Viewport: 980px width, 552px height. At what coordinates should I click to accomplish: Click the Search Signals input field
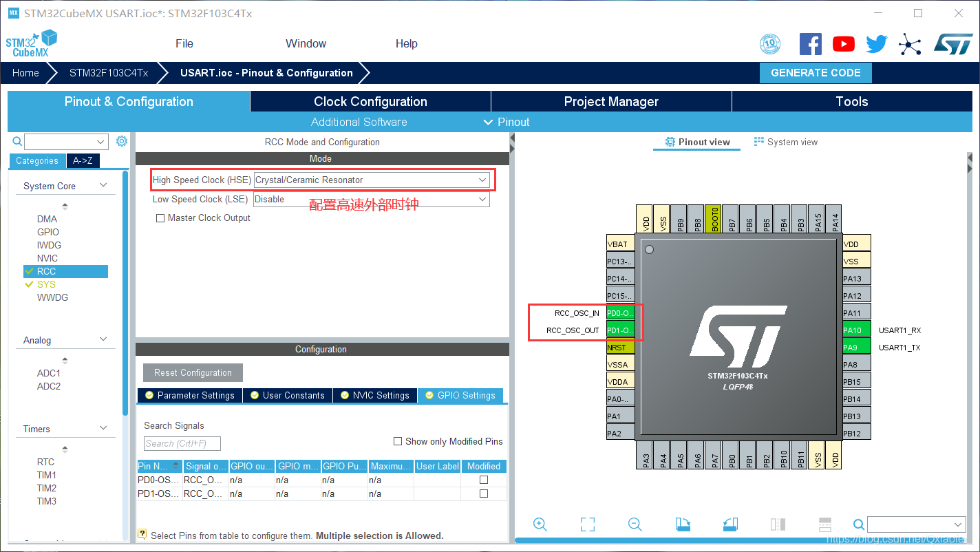(182, 443)
